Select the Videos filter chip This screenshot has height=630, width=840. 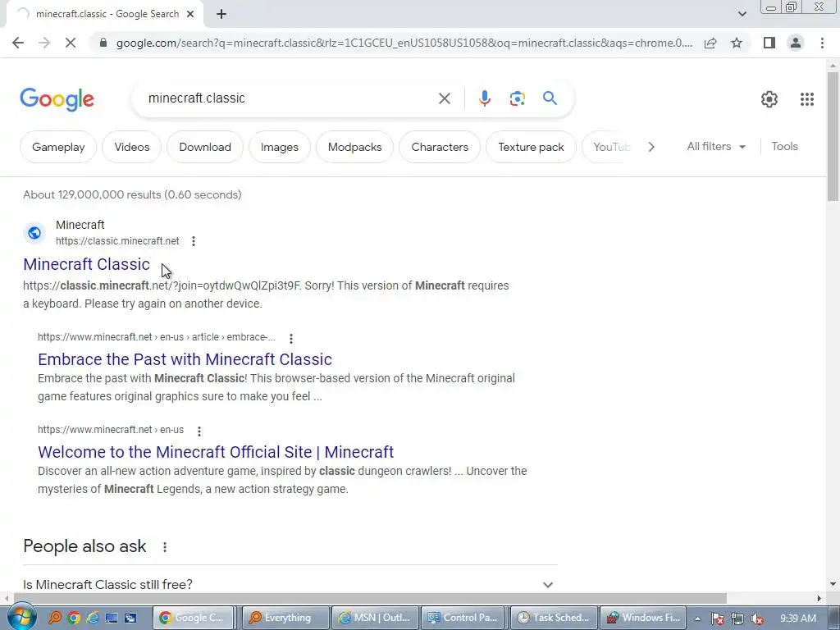[132, 147]
